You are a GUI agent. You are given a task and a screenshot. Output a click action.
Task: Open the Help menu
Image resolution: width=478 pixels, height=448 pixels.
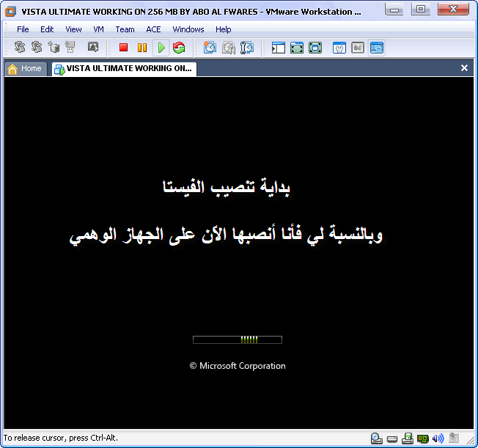click(224, 29)
